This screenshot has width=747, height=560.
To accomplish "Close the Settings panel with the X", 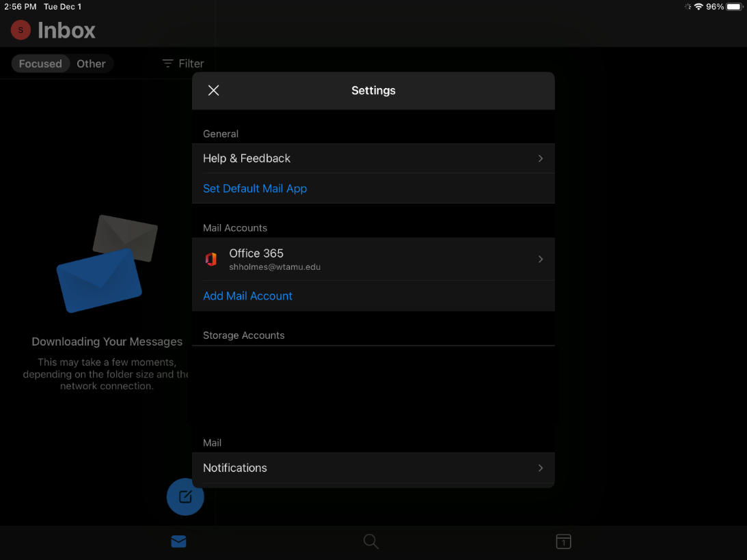I will click(213, 90).
